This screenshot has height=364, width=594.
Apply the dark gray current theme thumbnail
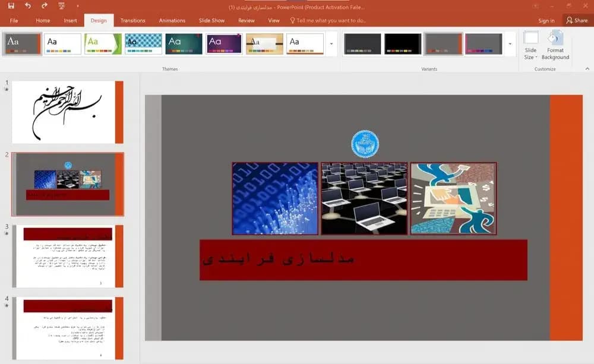(22, 44)
